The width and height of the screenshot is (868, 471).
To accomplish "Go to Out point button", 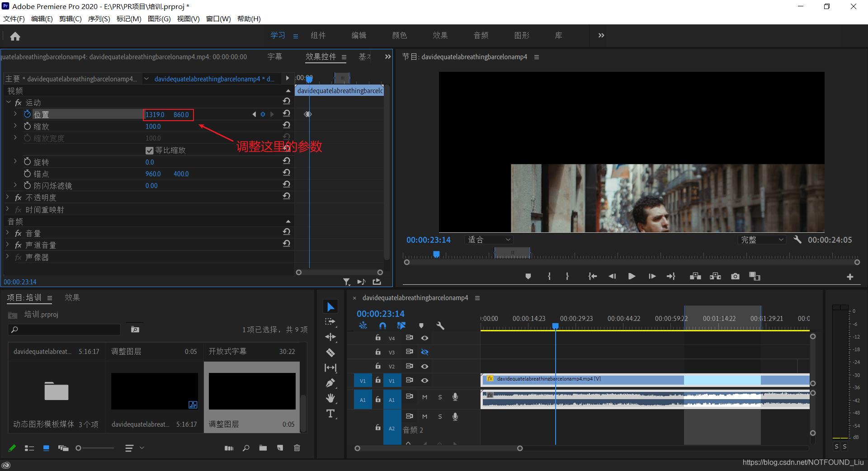I will (x=671, y=276).
